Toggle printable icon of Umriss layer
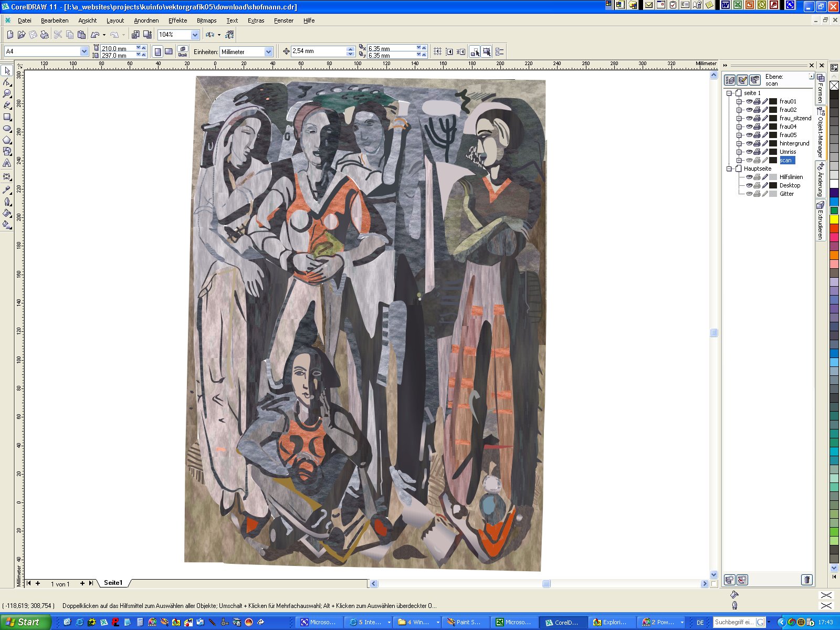The image size is (840, 630). tap(757, 152)
